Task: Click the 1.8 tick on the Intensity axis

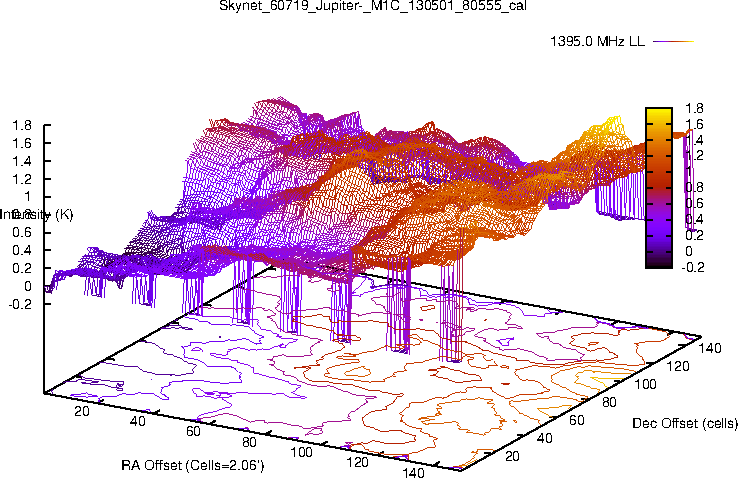Action: pos(22,125)
